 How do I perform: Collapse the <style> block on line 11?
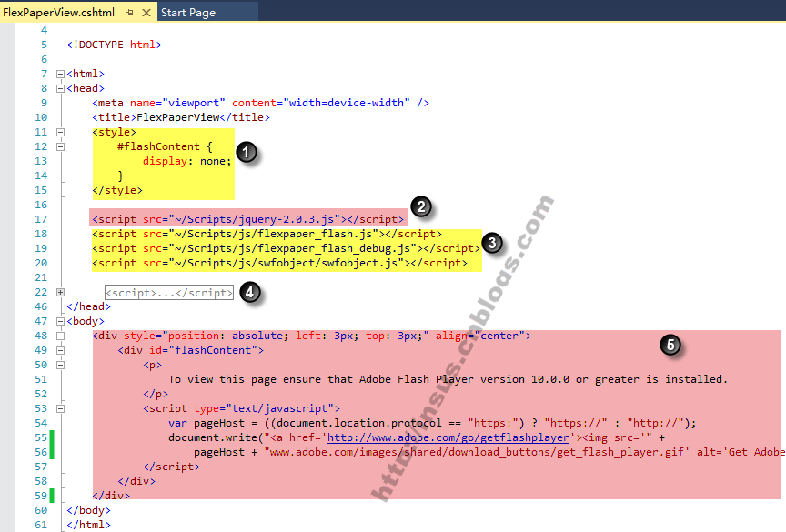(60, 132)
